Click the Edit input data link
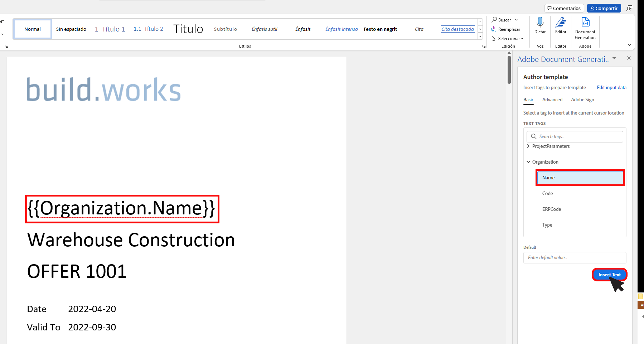 tap(611, 87)
